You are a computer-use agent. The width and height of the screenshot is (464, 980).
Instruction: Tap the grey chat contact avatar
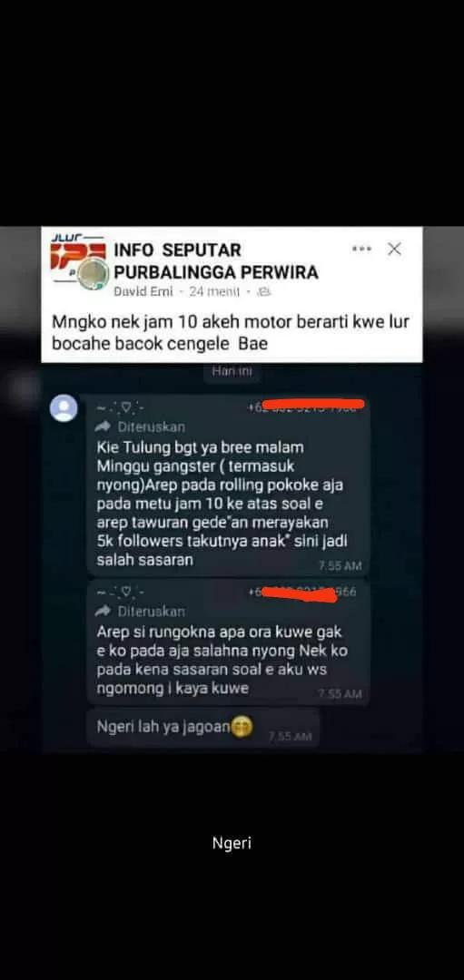coord(64,408)
